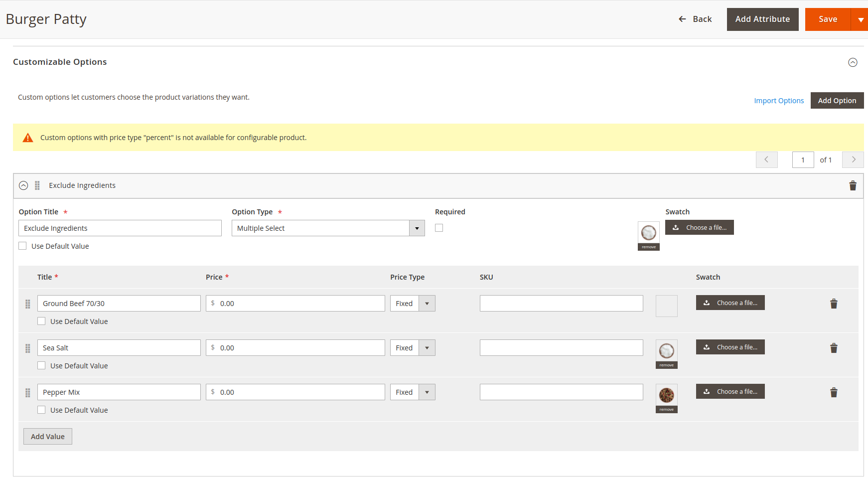Check Use Default Value under Option Title
The height and width of the screenshot is (479, 868).
[23, 246]
